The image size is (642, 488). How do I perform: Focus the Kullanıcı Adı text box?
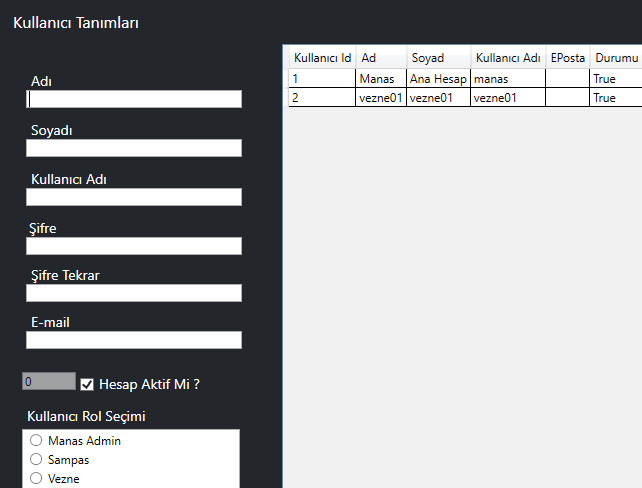point(134,197)
